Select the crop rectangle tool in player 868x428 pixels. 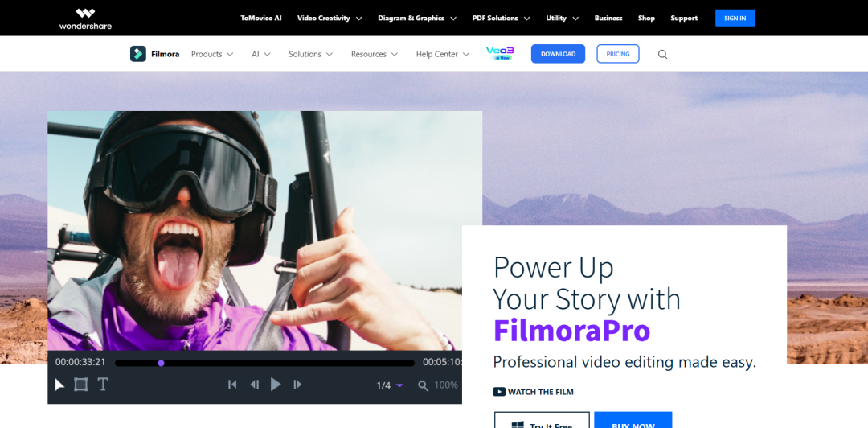(x=81, y=385)
